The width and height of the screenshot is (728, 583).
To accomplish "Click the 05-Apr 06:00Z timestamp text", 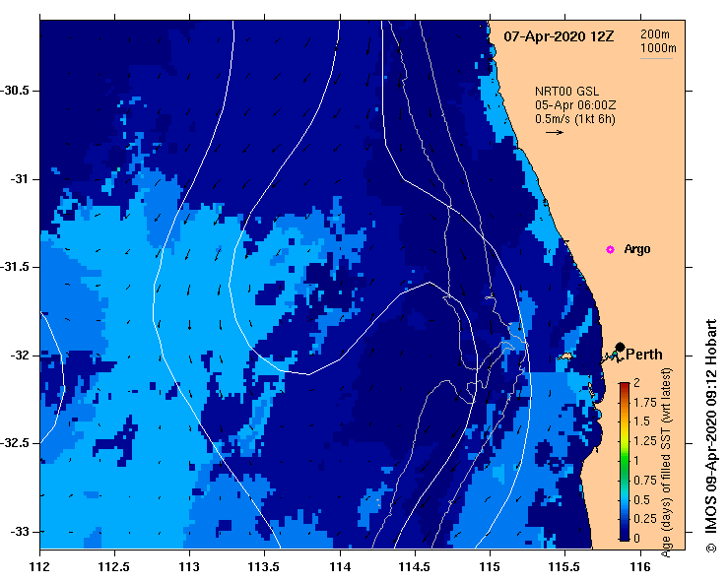I will point(575,105).
